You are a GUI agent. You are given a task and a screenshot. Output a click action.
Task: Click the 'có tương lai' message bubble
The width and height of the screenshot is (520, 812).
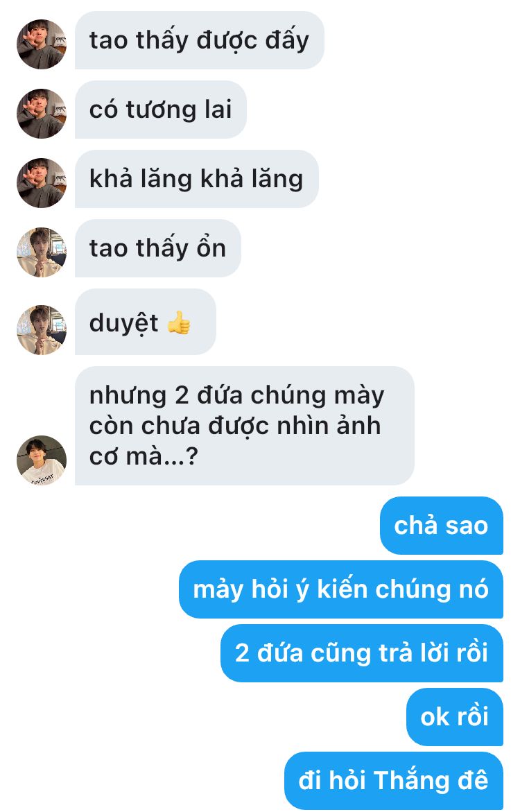tap(161, 110)
